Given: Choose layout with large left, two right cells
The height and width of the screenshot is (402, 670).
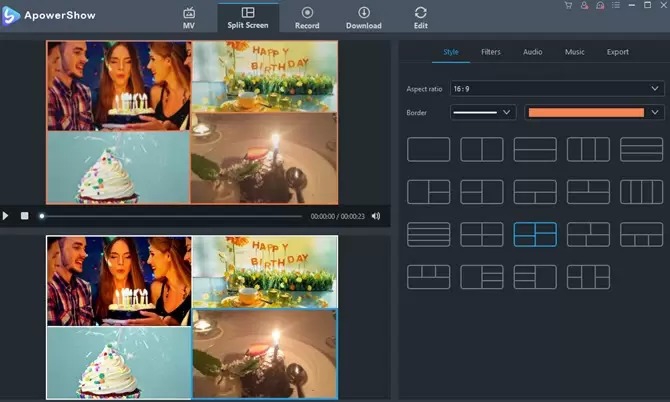Looking at the screenshot, I should (x=429, y=192).
